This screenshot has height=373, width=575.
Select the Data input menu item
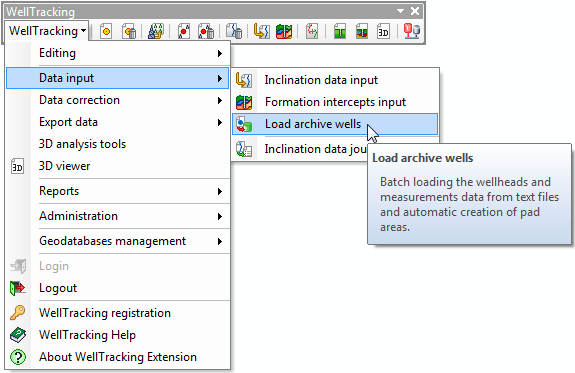tap(117, 78)
